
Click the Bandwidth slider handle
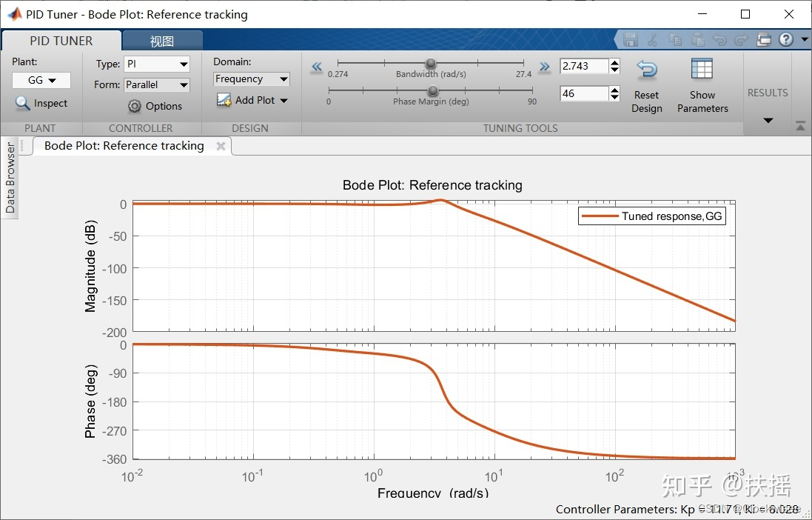431,63
